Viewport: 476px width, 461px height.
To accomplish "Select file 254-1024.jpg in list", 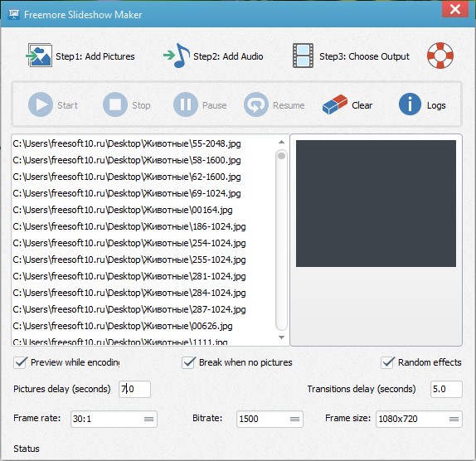I will click(x=129, y=243).
